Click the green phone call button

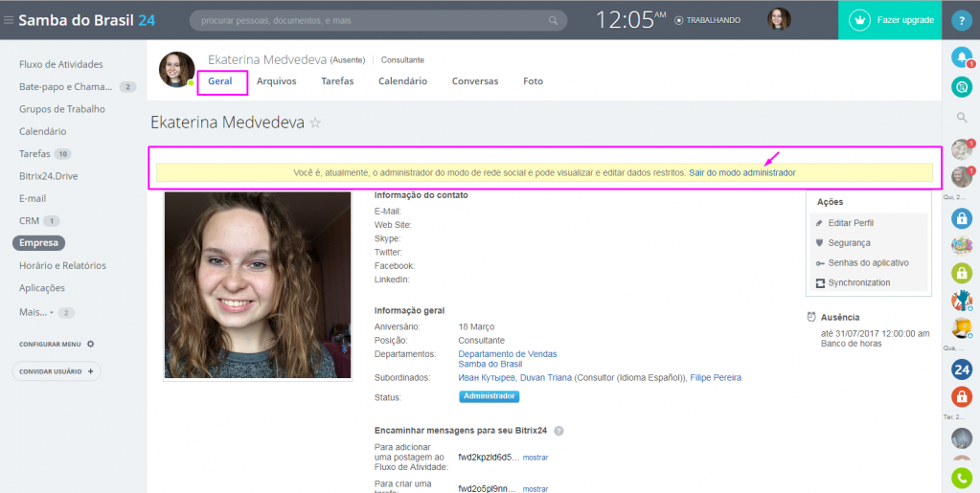coord(961,478)
